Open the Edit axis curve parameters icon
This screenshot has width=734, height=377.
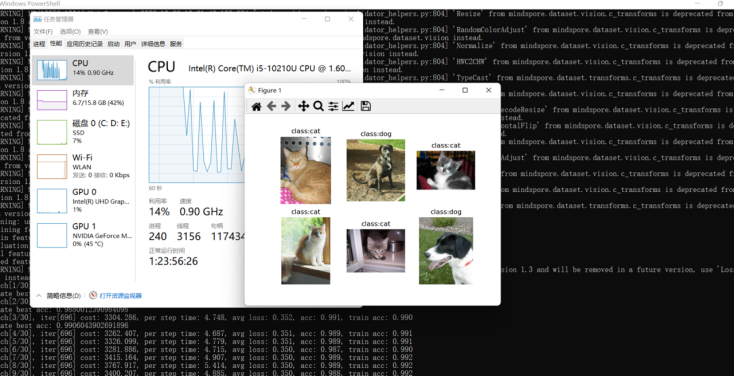pos(348,106)
